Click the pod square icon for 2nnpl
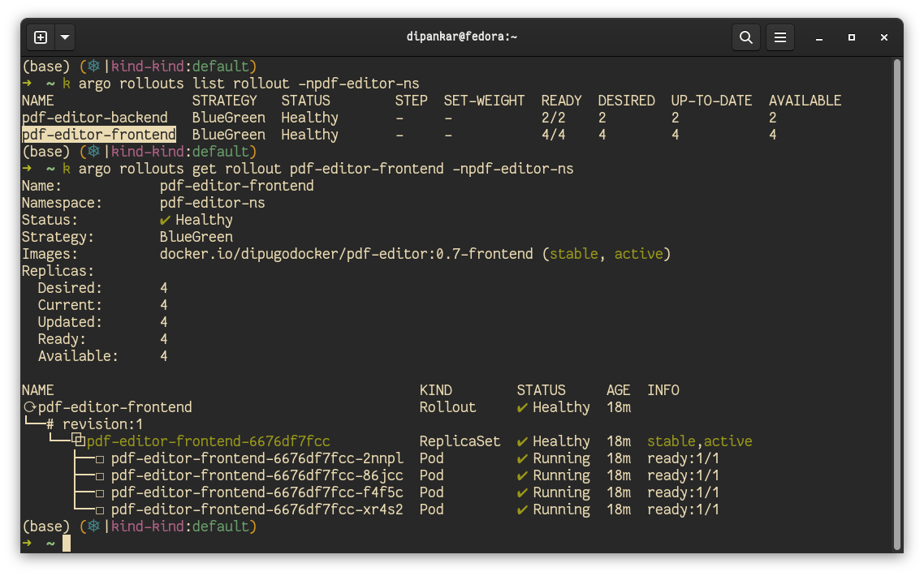The image size is (924, 576). point(100,459)
